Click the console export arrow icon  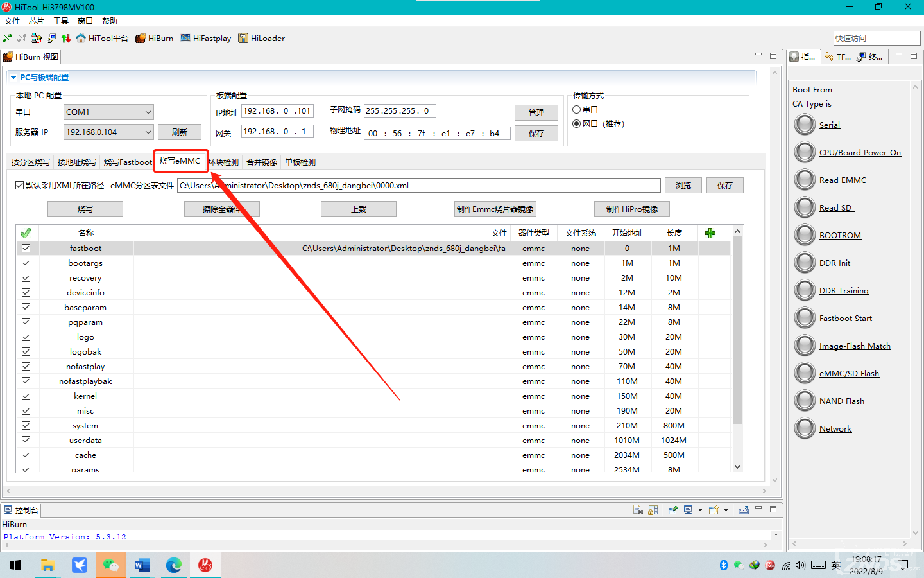[x=744, y=510]
